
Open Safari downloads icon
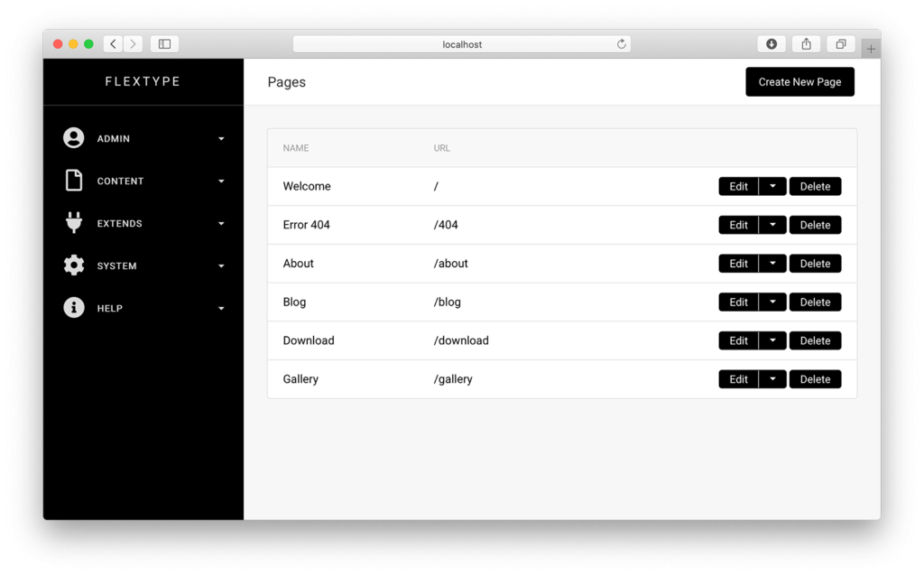click(x=772, y=43)
